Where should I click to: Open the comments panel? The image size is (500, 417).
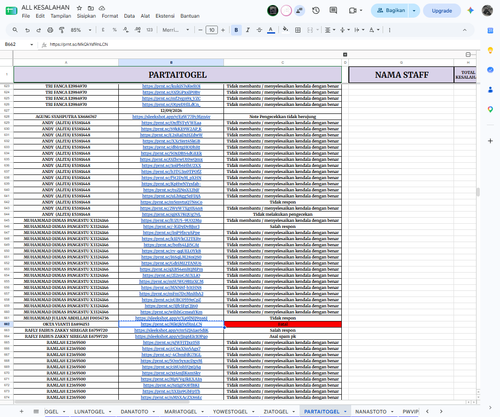(333, 11)
